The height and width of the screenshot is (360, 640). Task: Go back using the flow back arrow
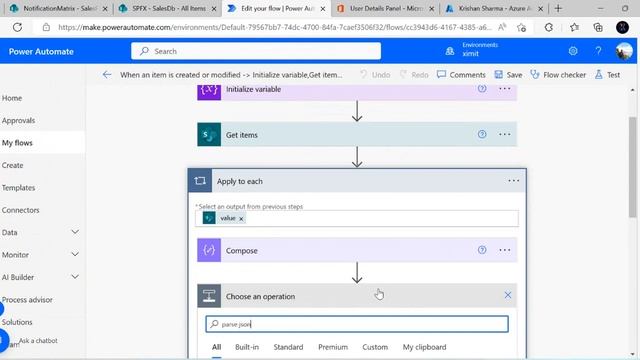tap(107, 75)
